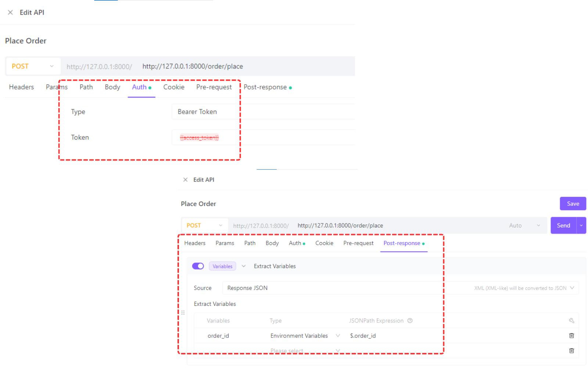Close the lower Edit API panel
The height and width of the screenshot is (368, 588).
click(185, 180)
